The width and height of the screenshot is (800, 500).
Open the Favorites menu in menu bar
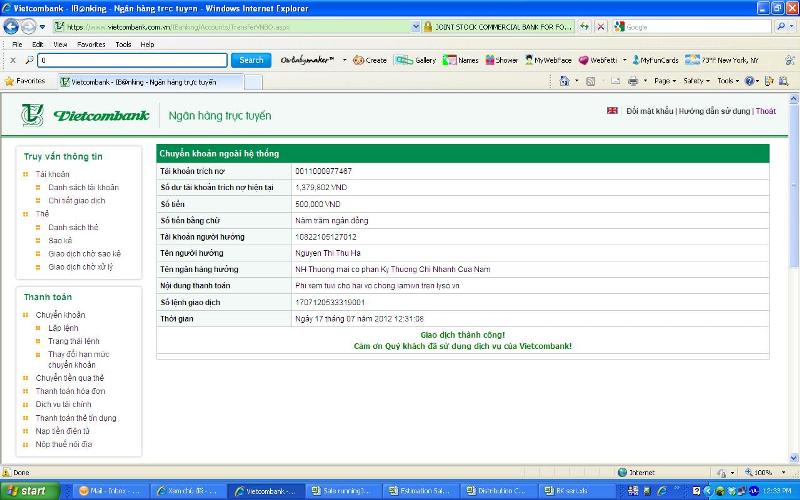91,44
